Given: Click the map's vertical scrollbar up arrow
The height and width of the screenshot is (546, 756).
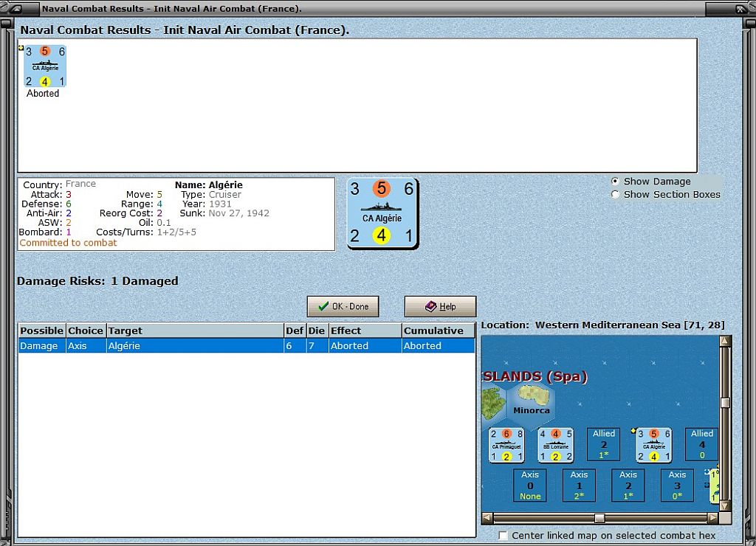Looking at the screenshot, I should [725, 341].
